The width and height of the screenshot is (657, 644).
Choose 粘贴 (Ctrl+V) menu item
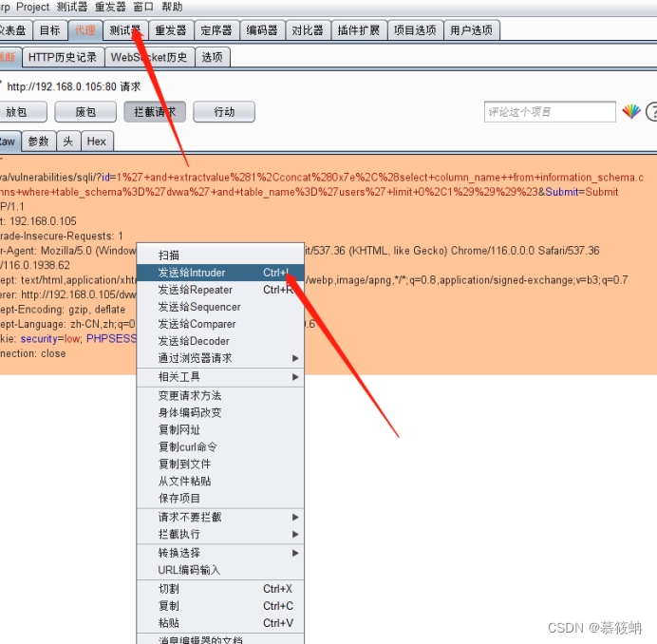(x=220, y=623)
